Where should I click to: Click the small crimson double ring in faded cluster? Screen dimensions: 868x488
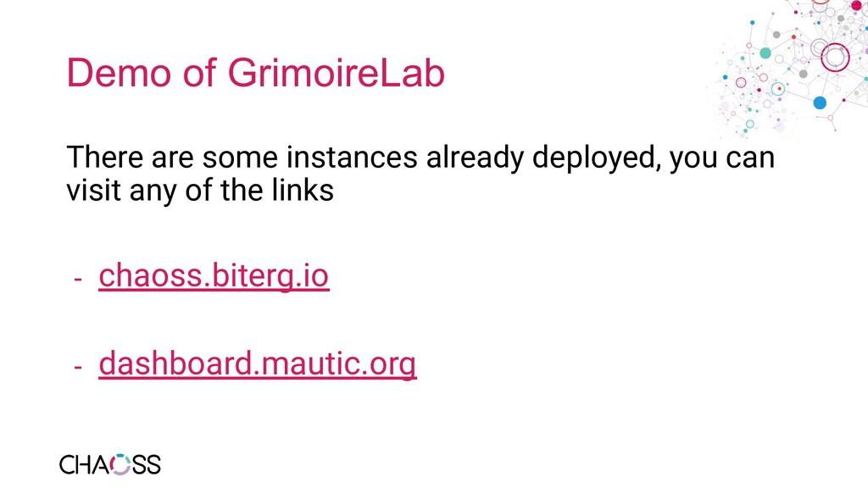[741, 82]
